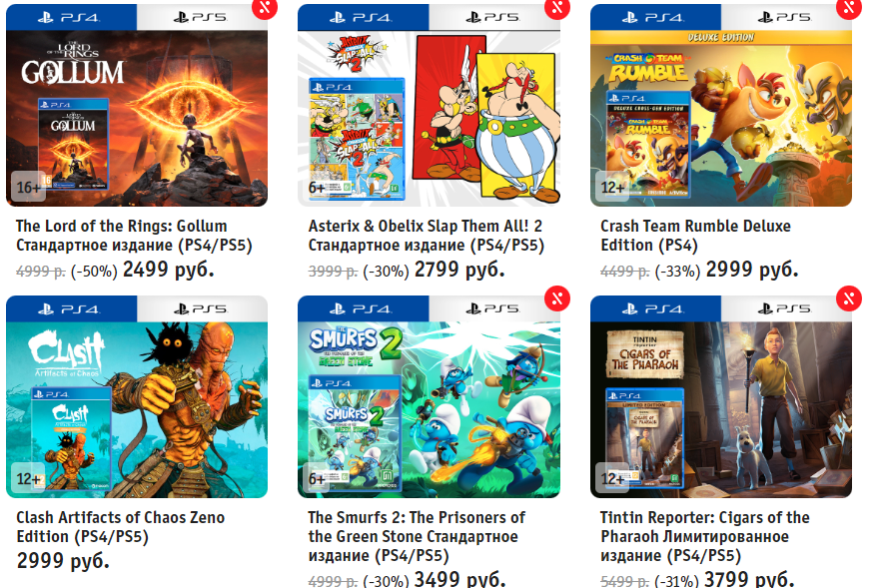
Task: Click the 16+ age rating badge on Gollum
Action: point(29,187)
